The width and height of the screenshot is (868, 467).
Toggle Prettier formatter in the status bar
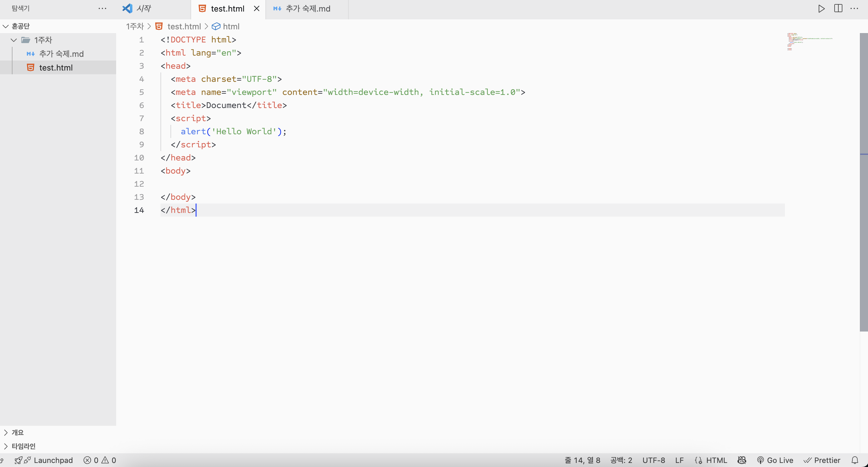(821, 460)
